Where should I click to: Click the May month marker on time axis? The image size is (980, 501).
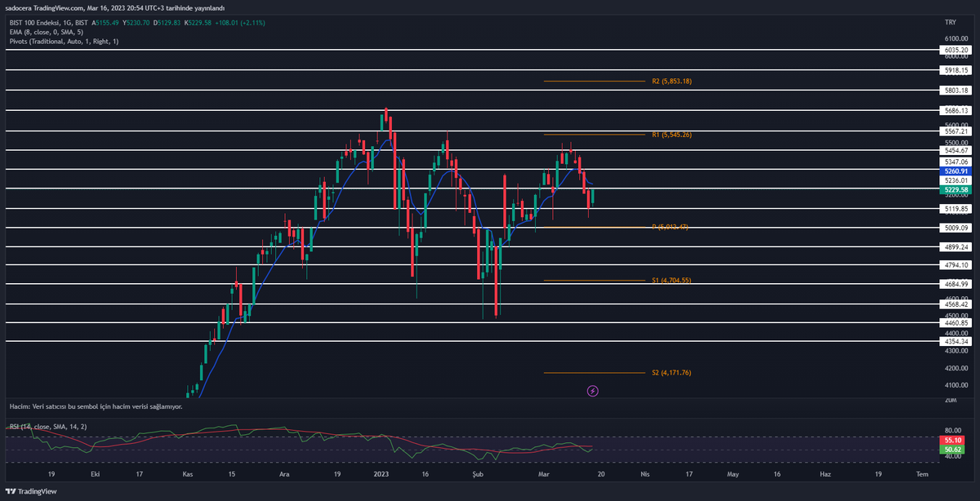pos(733,473)
